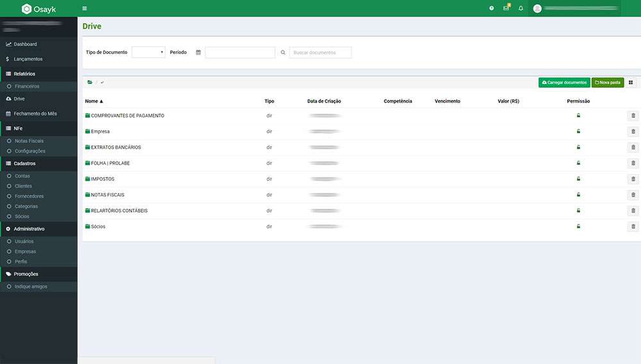
Task: Toggle permission lock for Sócios folder
Action: 578,226
